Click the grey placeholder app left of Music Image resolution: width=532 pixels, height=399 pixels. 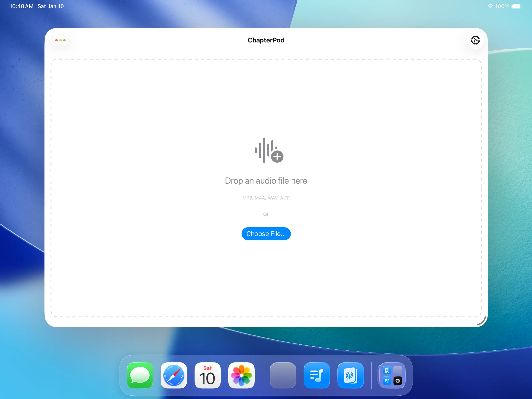tap(283, 375)
